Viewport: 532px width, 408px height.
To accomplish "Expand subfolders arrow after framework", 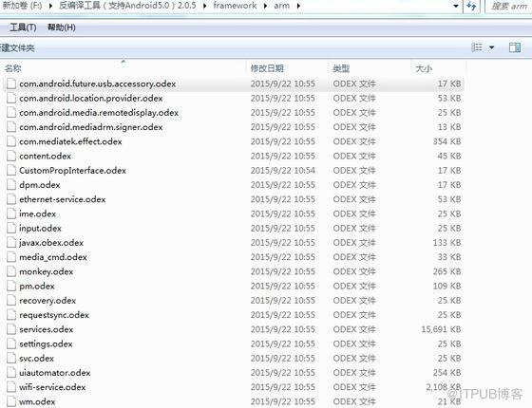I will [265, 6].
